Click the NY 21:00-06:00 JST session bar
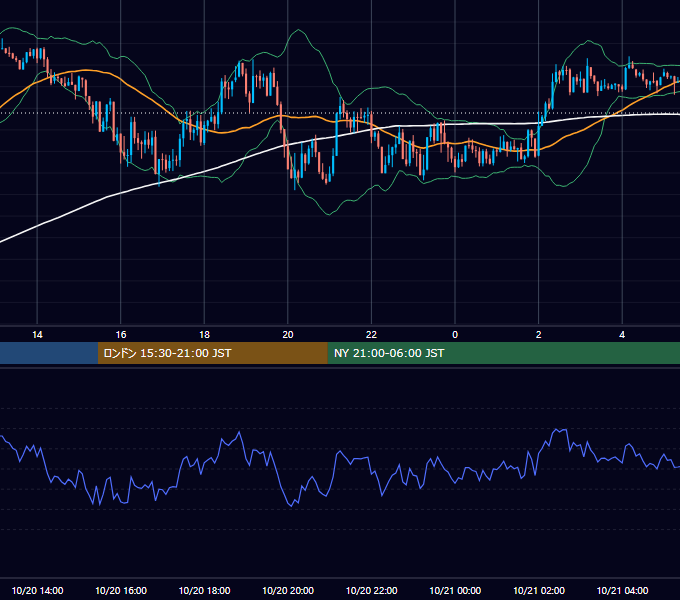 (503, 353)
